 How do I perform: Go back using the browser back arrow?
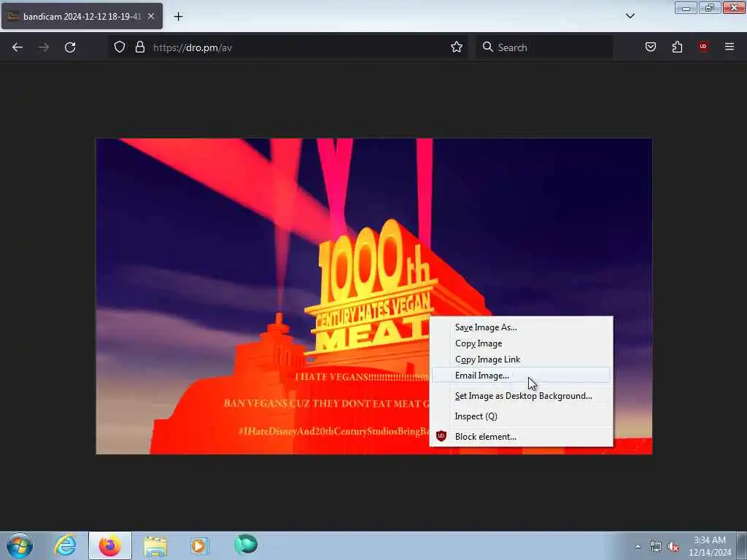click(18, 47)
